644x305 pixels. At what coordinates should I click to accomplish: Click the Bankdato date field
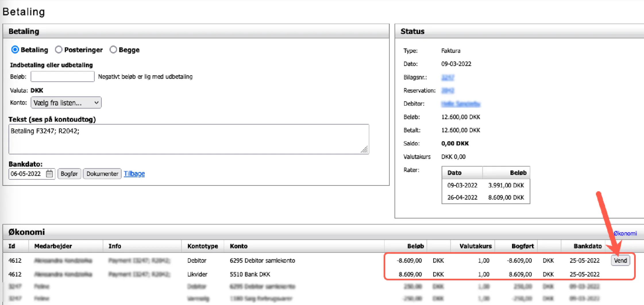[x=27, y=174]
